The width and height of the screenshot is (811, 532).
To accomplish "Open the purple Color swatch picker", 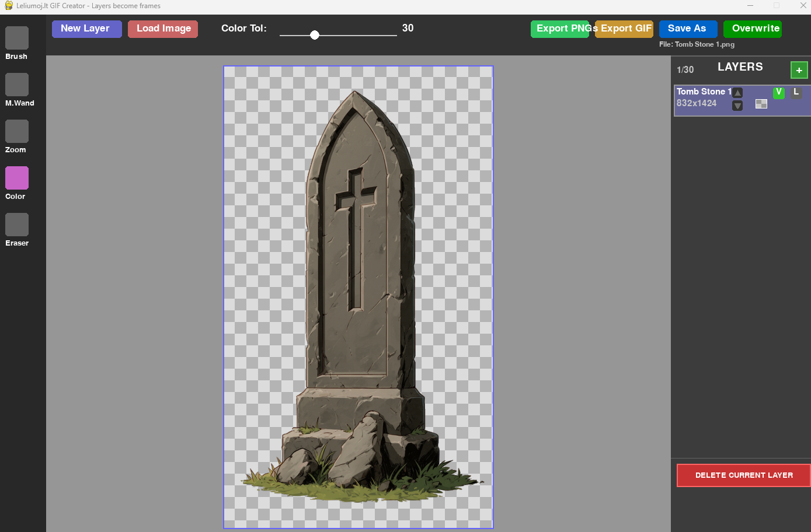I will click(x=17, y=178).
